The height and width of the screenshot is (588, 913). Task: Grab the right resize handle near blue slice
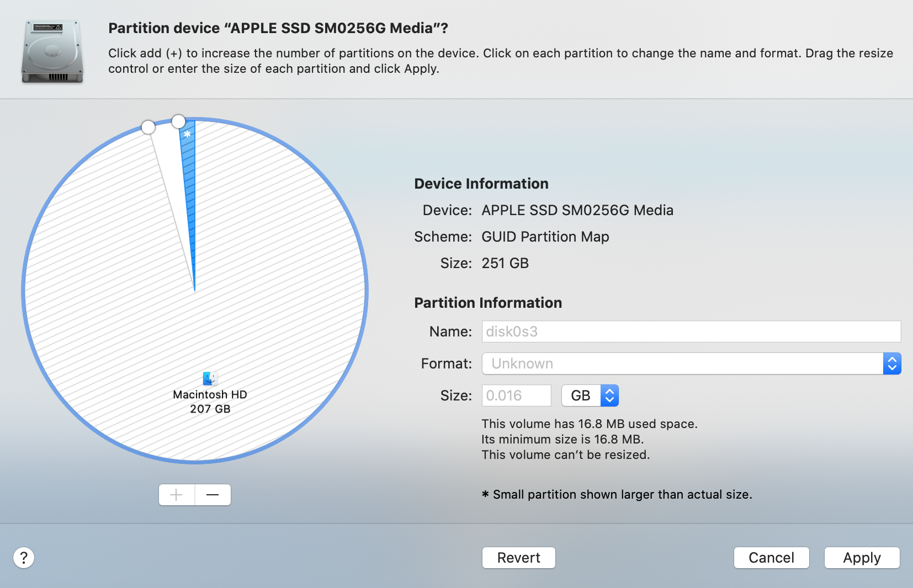pyautogui.click(x=178, y=121)
